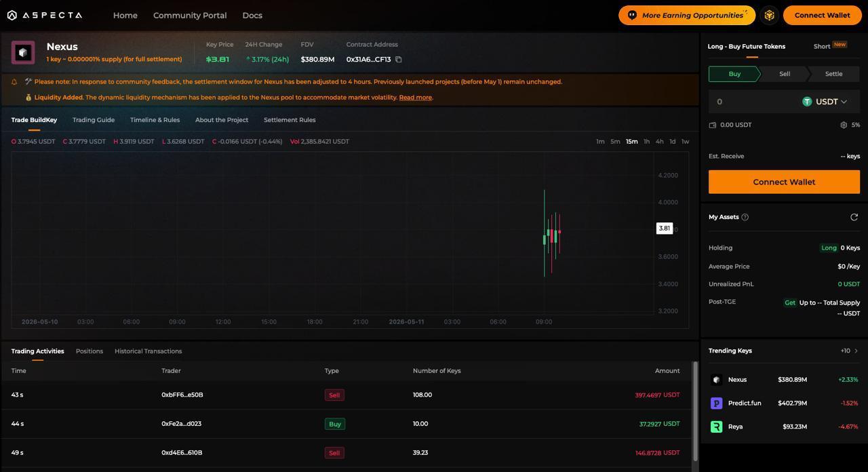Click the USDT token icon
This screenshot has height=472, width=868.
(807, 102)
